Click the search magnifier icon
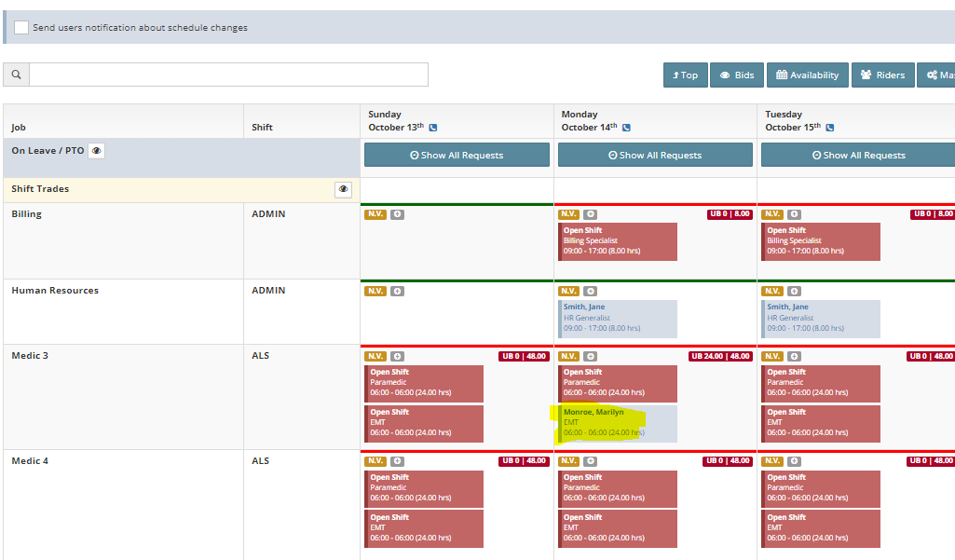 point(16,75)
